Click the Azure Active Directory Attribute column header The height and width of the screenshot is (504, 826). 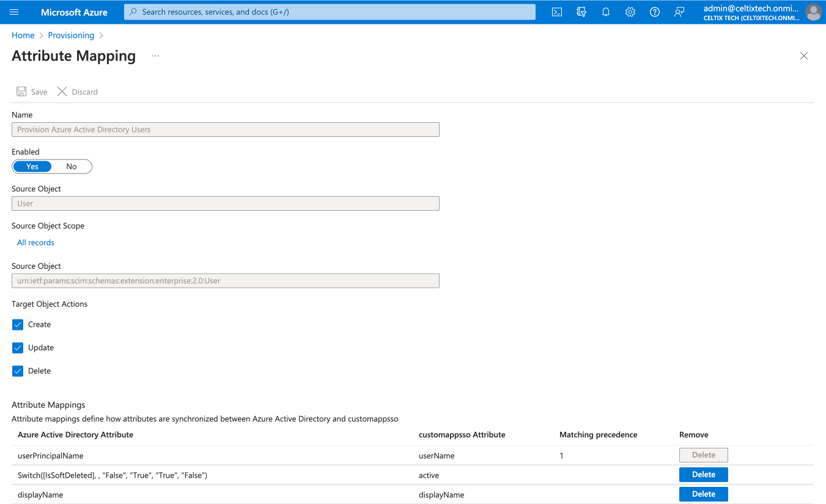point(75,435)
